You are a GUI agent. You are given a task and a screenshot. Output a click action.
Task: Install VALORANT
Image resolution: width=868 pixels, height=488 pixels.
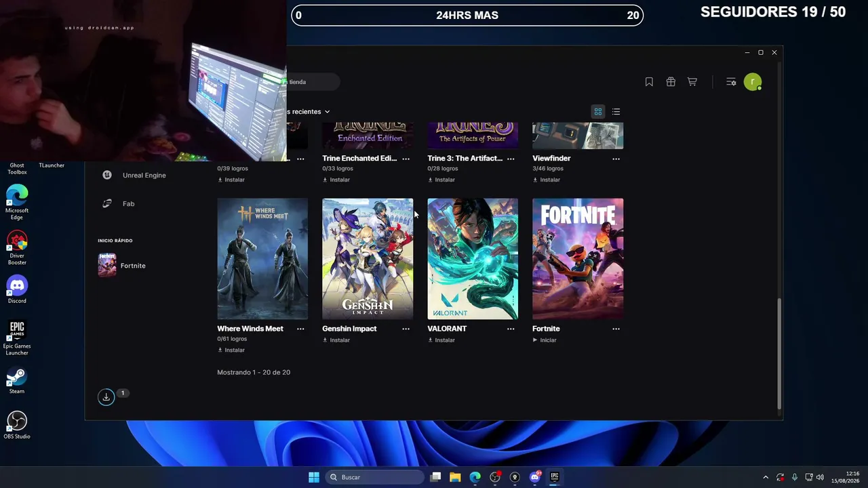click(441, 340)
